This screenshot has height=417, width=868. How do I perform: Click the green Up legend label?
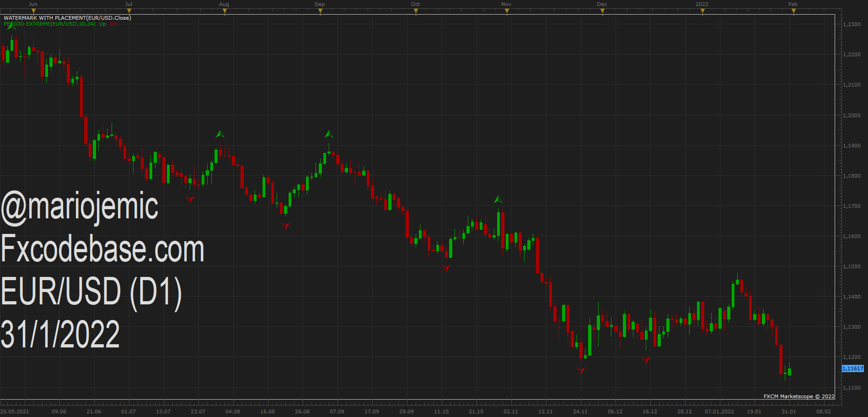point(102,24)
